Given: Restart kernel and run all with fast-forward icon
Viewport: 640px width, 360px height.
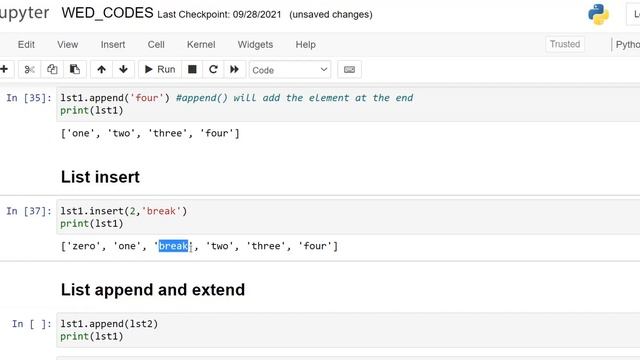Looking at the screenshot, I should pyautogui.click(x=234, y=69).
